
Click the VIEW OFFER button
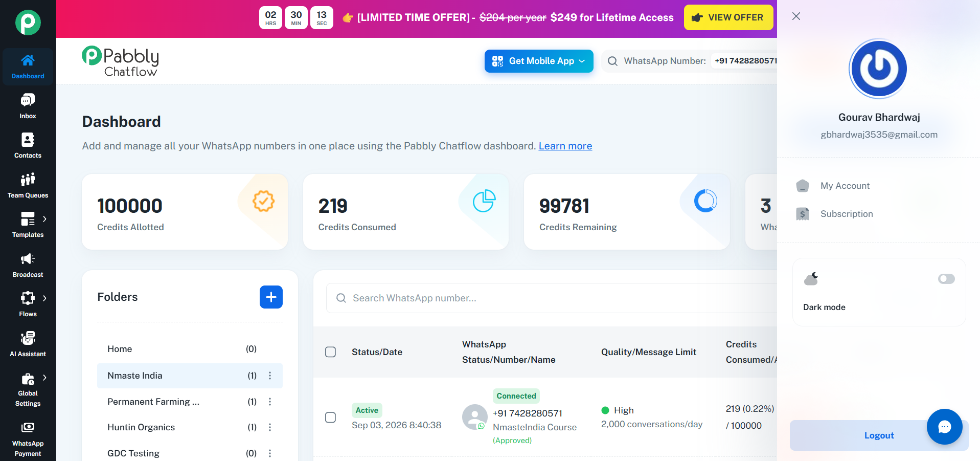(x=728, y=18)
